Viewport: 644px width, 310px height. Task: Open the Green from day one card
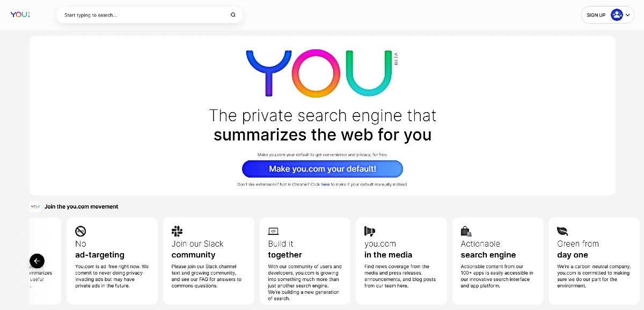click(594, 261)
